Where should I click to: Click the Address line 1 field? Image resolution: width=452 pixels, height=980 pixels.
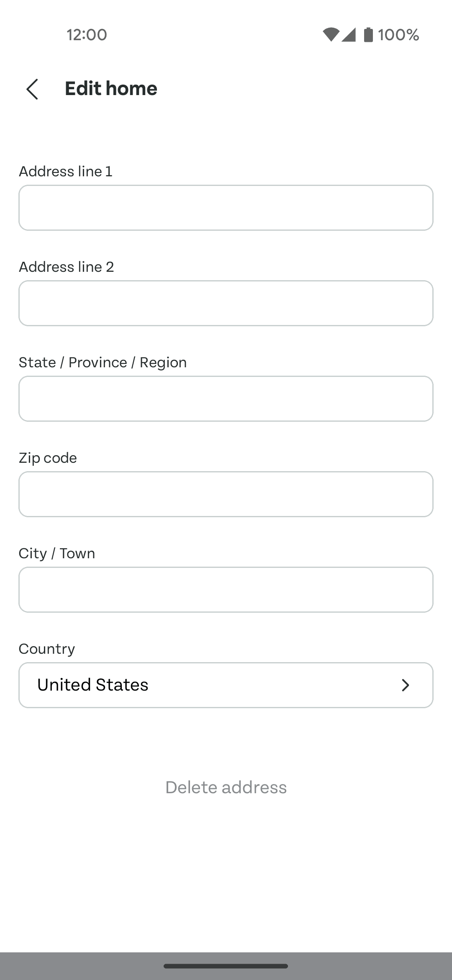(226, 208)
